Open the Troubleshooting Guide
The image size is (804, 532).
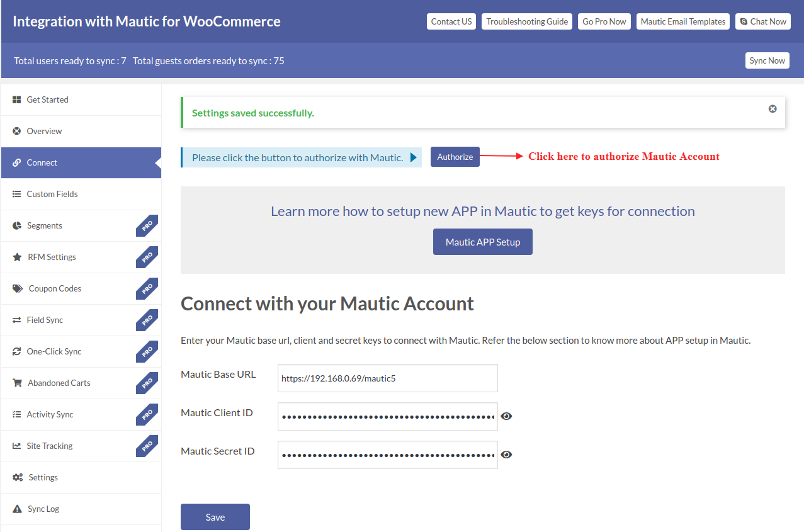tap(527, 21)
